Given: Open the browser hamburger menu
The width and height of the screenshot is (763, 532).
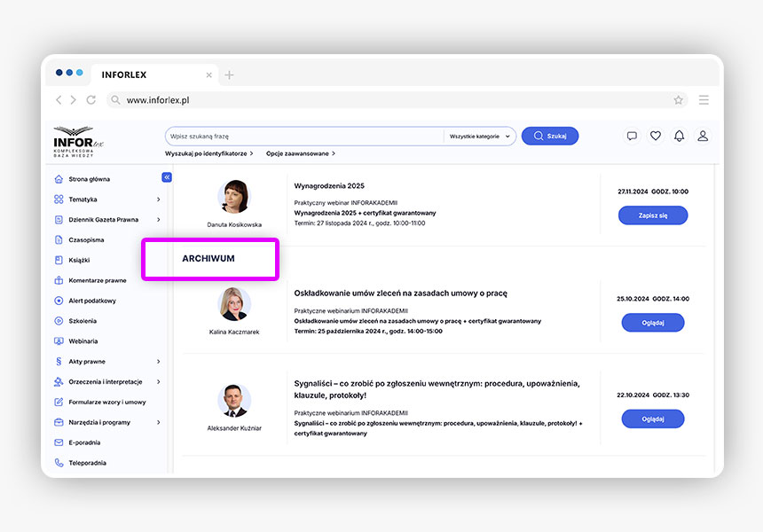Looking at the screenshot, I should 704,100.
